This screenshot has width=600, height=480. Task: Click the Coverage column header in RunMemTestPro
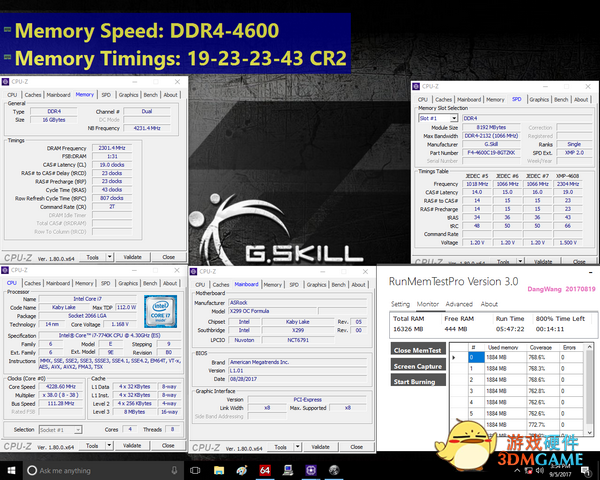[541, 348]
